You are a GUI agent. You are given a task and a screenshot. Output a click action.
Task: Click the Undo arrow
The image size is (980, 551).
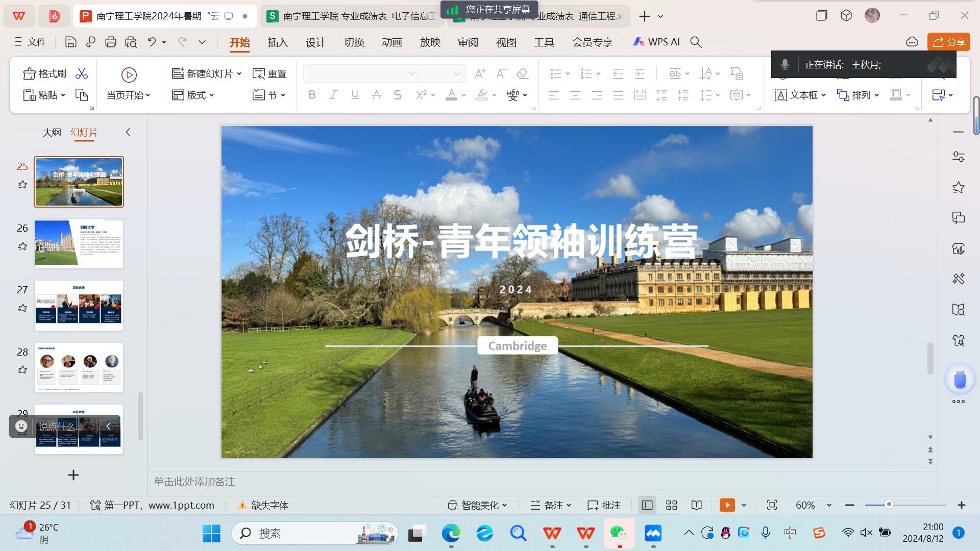(152, 42)
